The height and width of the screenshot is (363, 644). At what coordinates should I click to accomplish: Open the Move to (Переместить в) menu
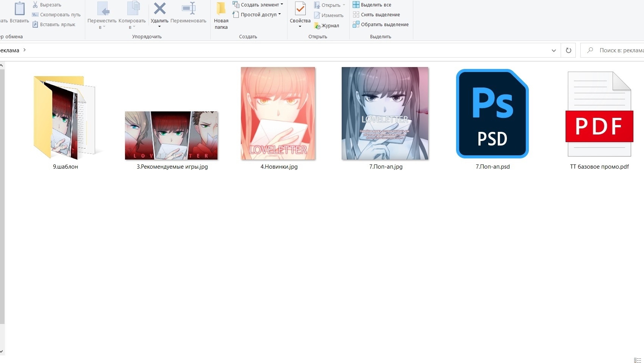(102, 15)
